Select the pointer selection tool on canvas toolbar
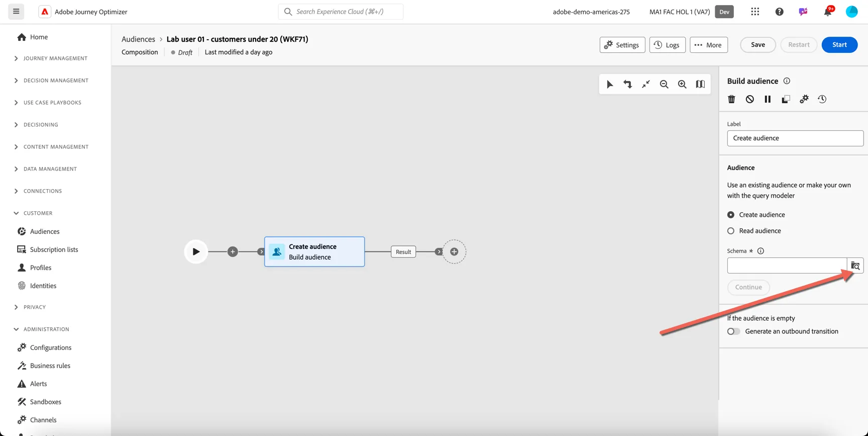 pos(609,84)
